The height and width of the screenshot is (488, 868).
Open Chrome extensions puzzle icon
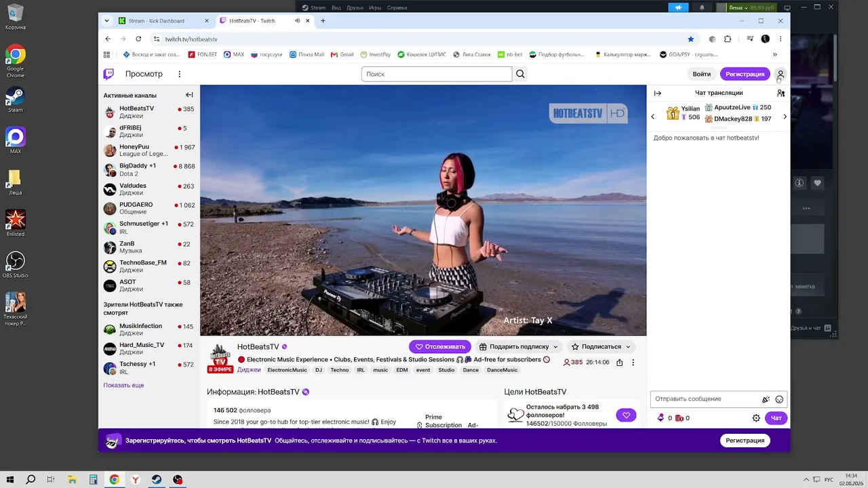tap(728, 39)
